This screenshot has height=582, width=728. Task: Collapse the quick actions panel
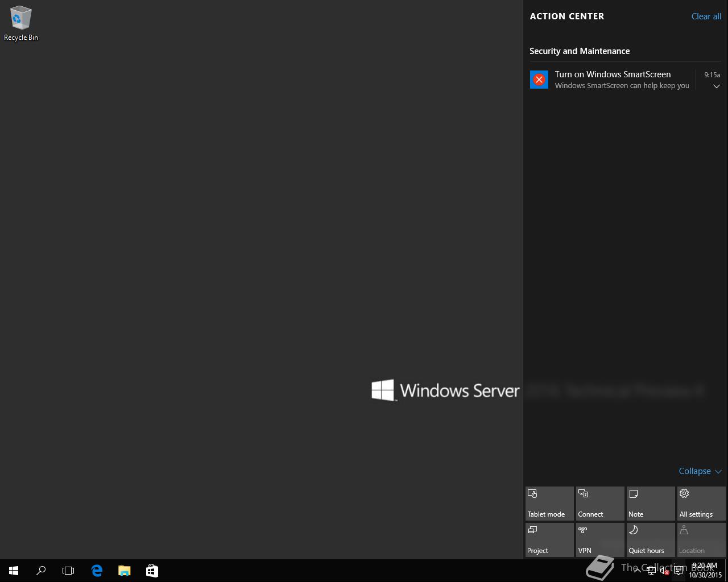click(x=700, y=471)
